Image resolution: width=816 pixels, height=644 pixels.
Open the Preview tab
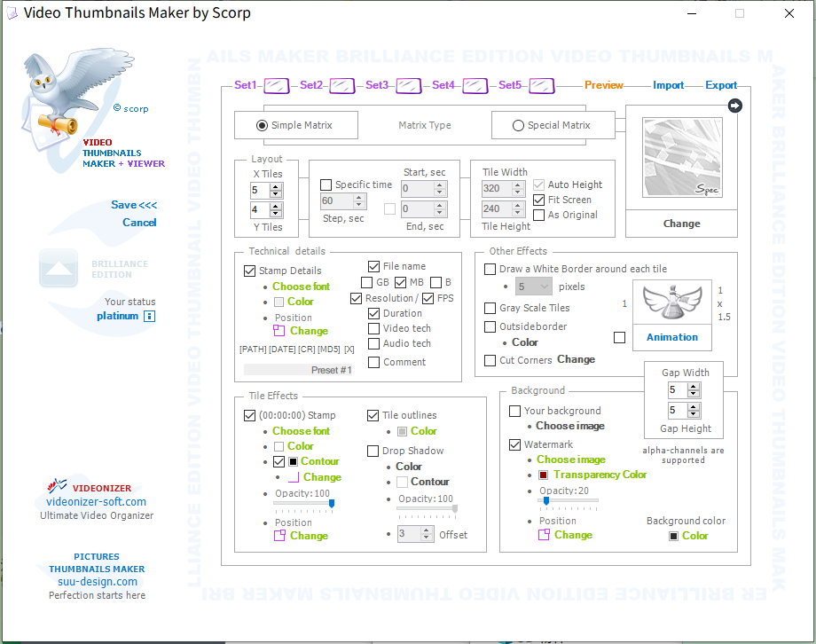[x=603, y=86]
